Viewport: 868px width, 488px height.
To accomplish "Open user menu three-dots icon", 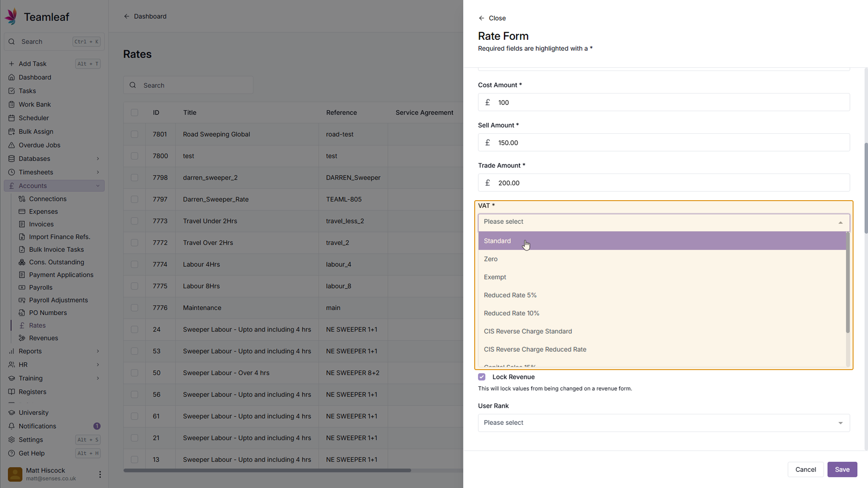I will (100, 474).
